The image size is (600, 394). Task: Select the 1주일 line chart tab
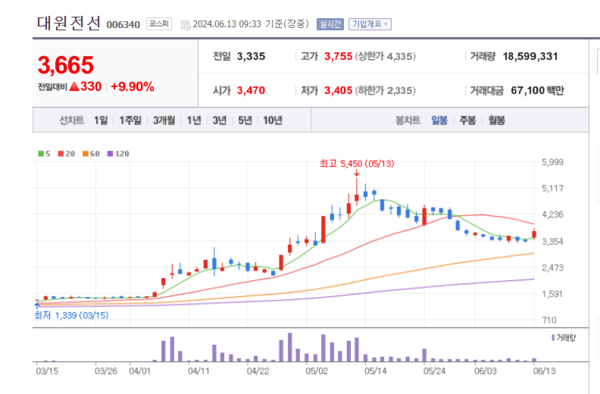130,120
